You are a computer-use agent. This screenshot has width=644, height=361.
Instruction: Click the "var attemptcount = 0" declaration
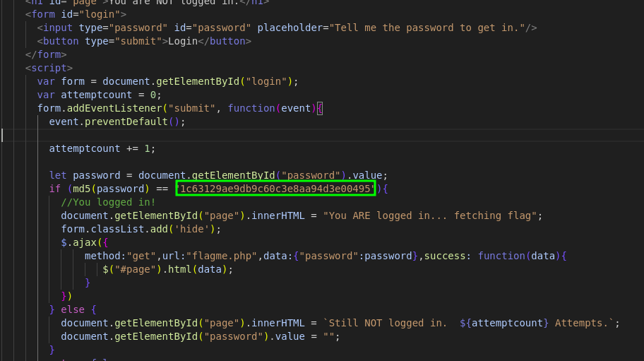pyautogui.click(x=100, y=95)
